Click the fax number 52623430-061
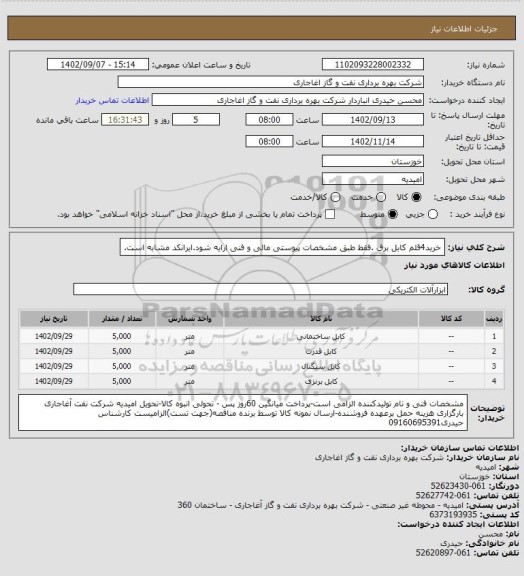Screen dimensions: 524x576 click(458, 486)
